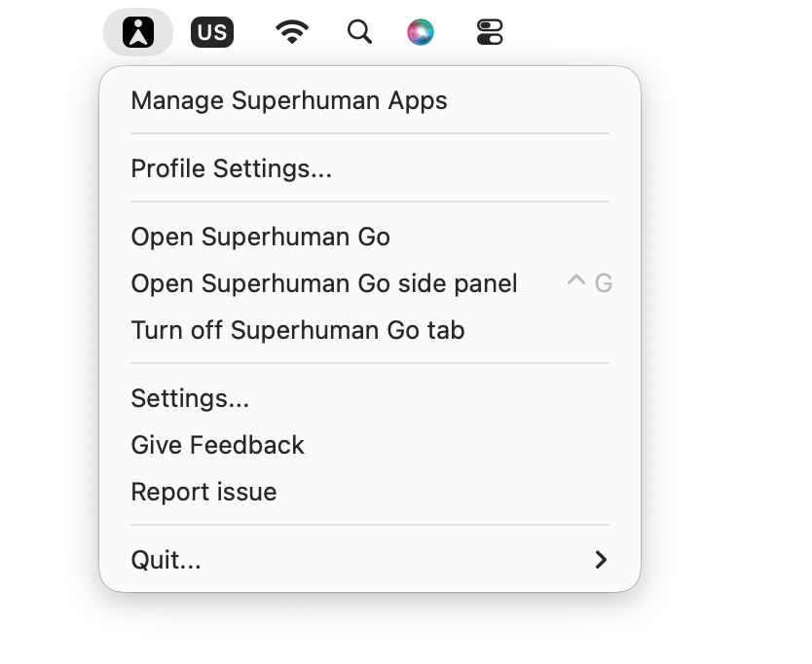Image resolution: width=812 pixels, height=664 pixels.
Task: Open Control Center toggles icon
Action: pos(490,32)
